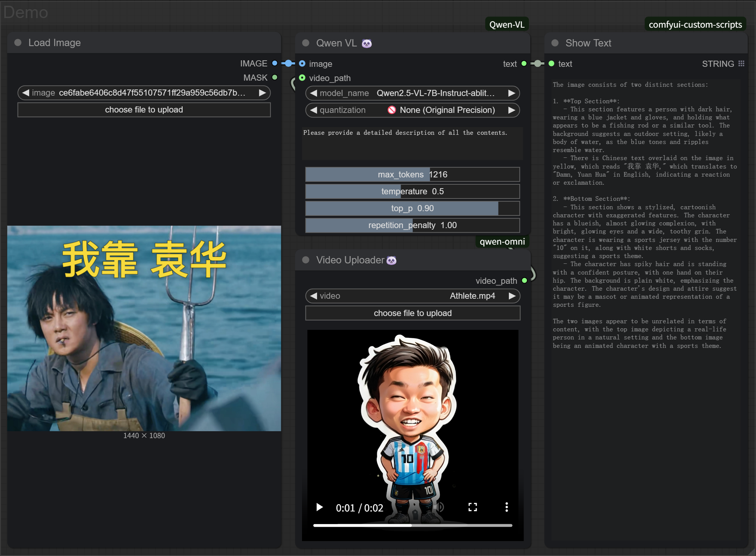Click the Qwen-VL badge above the Qwen VL node
Screen dimensions: 756x556
[x=507, y=25]
